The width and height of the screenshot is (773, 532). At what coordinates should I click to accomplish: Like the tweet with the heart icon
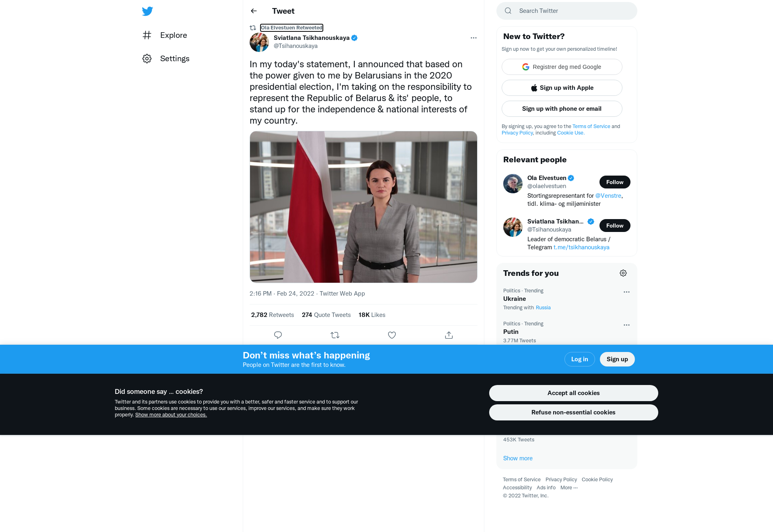point(392,335)
